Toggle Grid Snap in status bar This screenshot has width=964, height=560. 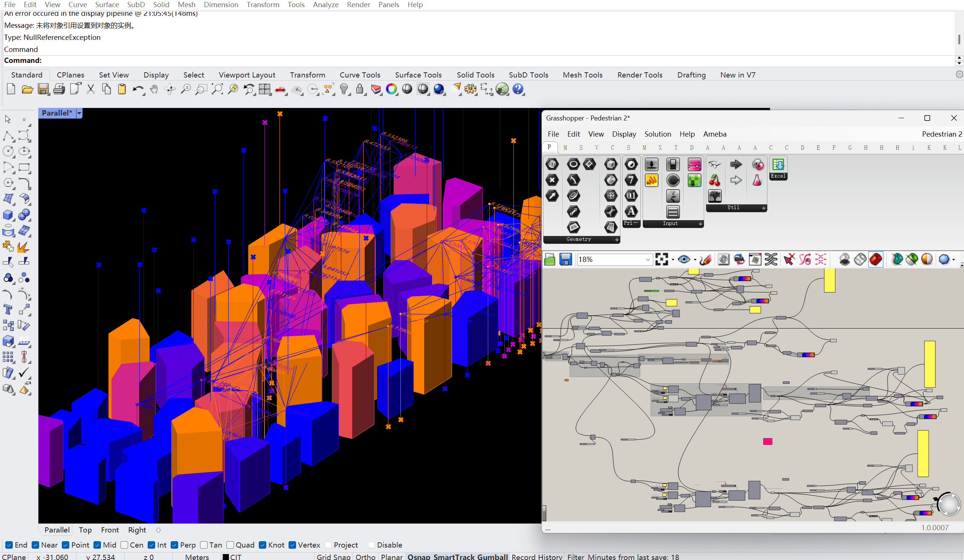click(333, 557)
